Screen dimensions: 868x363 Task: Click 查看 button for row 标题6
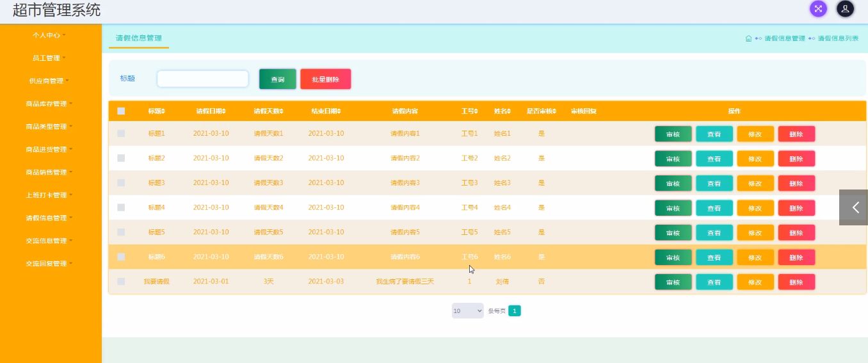click(714, 257)
